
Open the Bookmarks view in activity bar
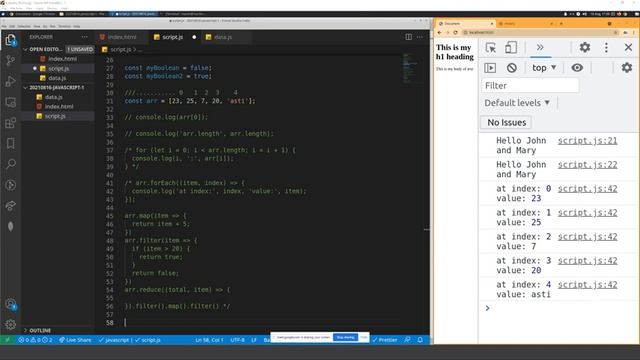pyautogui.click(x=11, y=143)
